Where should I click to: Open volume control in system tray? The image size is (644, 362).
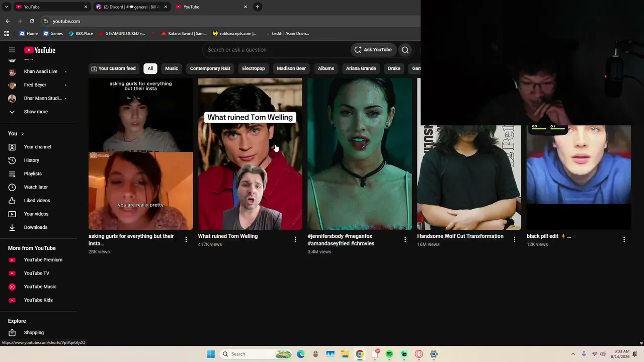(x=603, y=354)
